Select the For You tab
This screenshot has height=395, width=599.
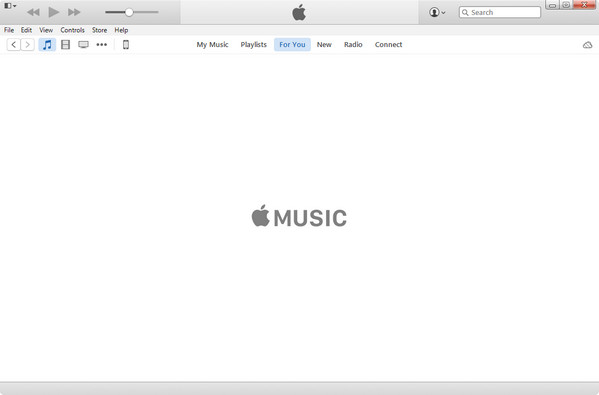tap(292, 45)
